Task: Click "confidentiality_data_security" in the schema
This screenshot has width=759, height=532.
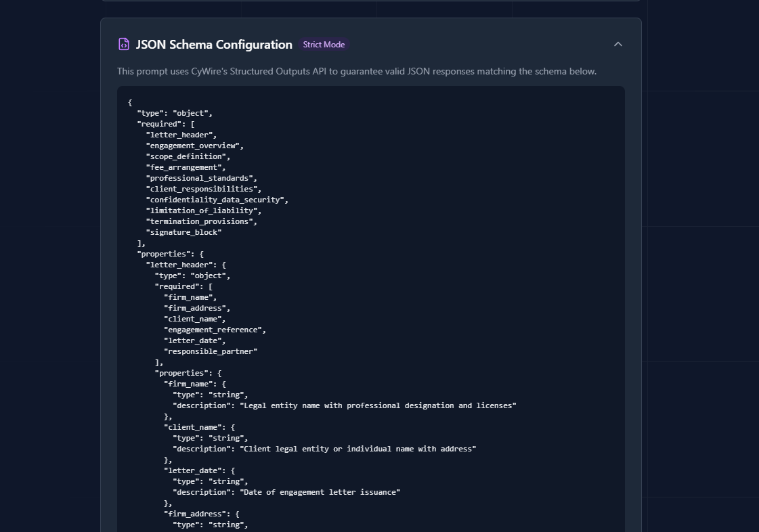Action: (217, 200)
